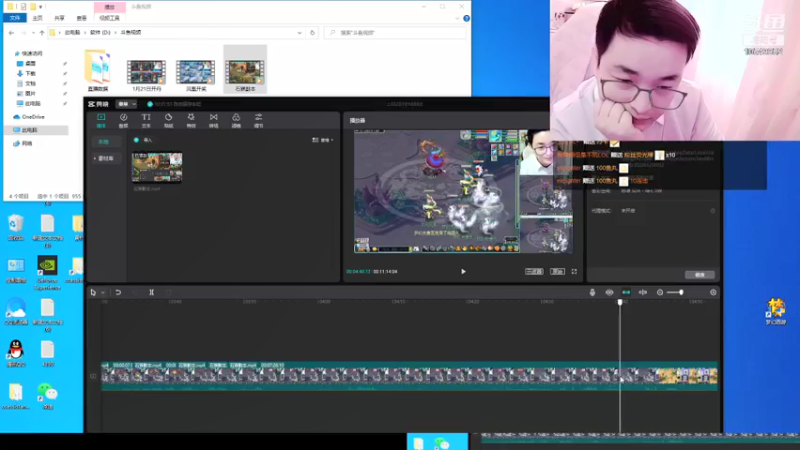Viewport: 800px width, 450px height.
Task: Mute the main video track
Action: click(93, 377)
